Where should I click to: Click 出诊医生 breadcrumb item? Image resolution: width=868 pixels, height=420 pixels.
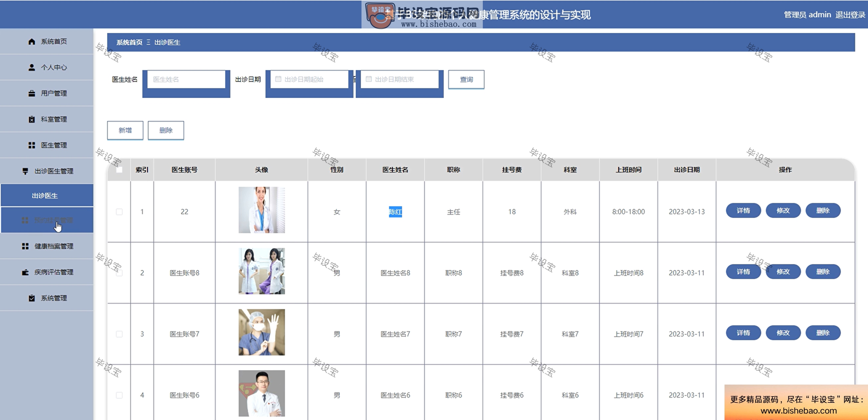(168, 43)
